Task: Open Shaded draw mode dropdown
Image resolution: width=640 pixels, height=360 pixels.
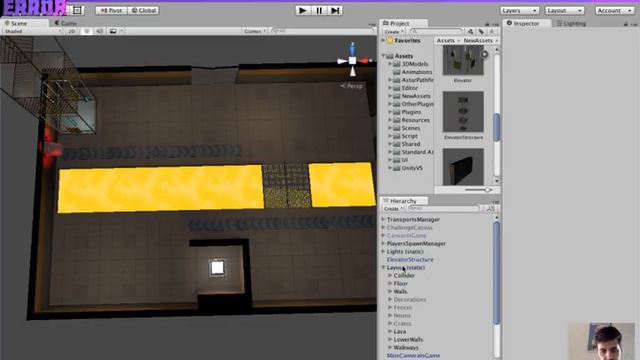Action: point(32,31)
